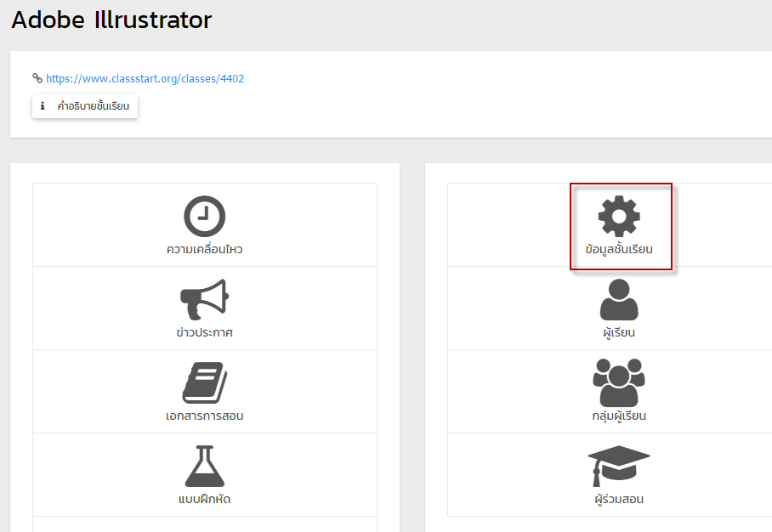Open the ข่าวประกาศ megaphone icon
The image size is (772, 532).
pos(204,299)
